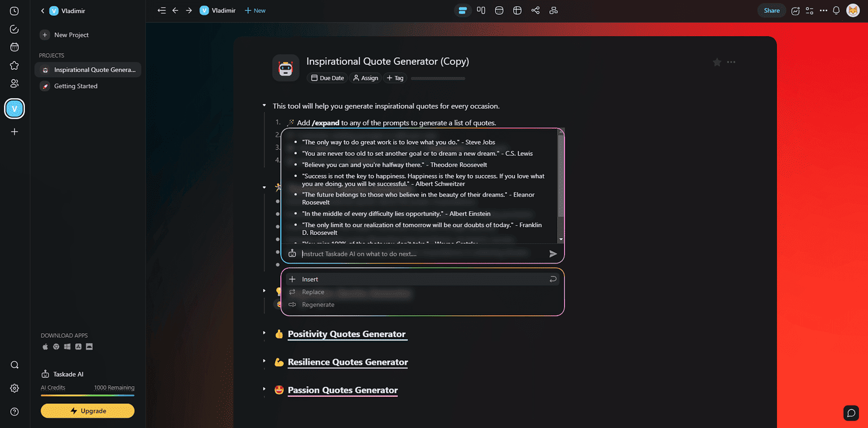Open settings gear in left sidebar
The width and height of the screenshot is (868, 428).
[15, 388]
